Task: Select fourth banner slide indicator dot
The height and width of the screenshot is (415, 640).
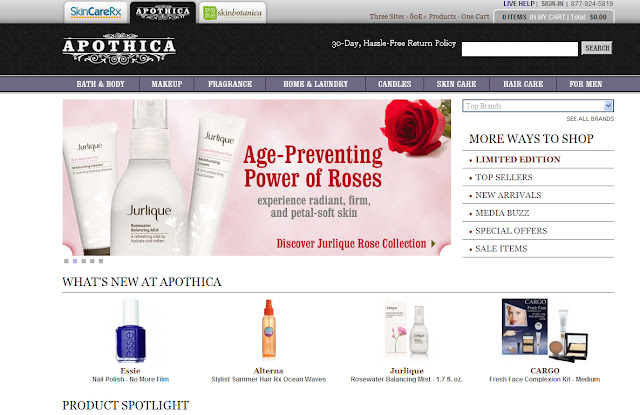Action: [92, 261]
